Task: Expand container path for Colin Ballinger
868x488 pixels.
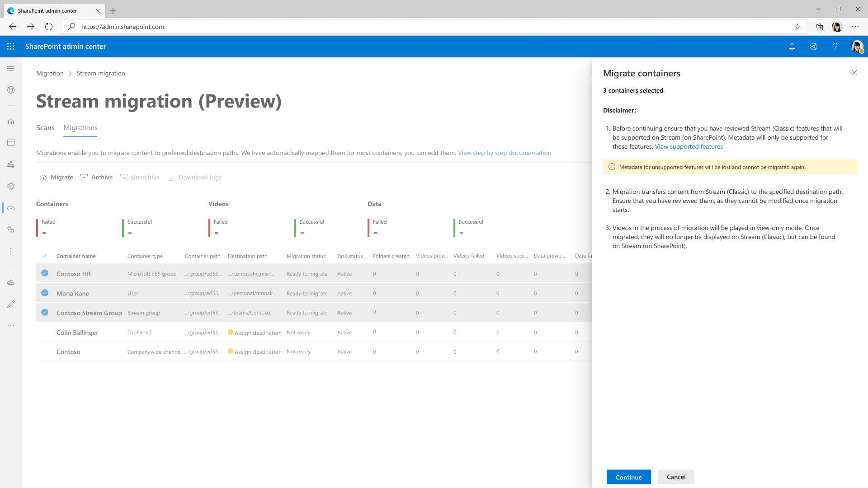Action: 203,332
